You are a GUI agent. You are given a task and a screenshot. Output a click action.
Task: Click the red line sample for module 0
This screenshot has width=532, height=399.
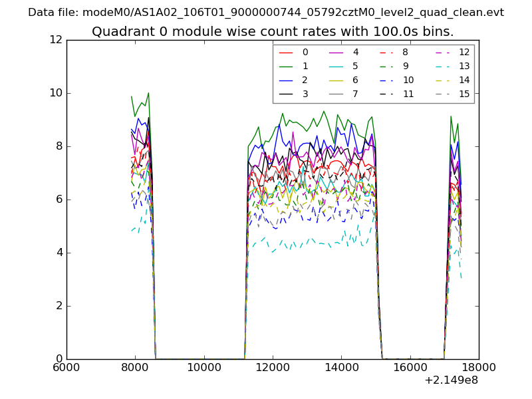pyautogui.click(x=286, y=52)
